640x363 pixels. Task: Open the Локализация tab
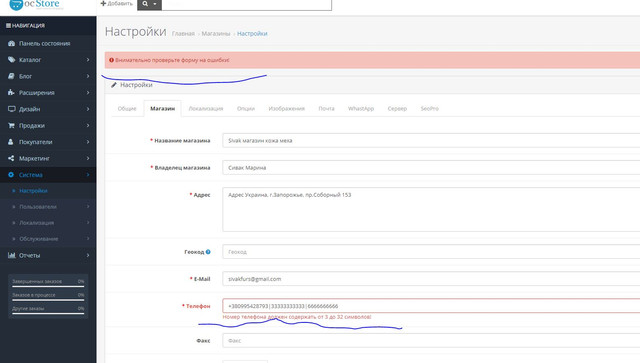click(206, 109)
